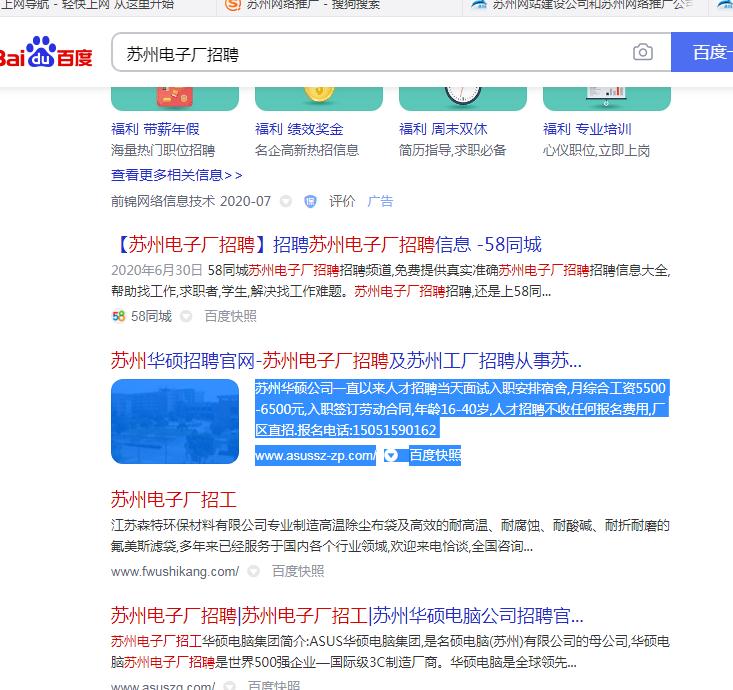Expand dropdown arrow beside 58同城 source
Viewport: 733px width, 690px height.
pos(186,316)
